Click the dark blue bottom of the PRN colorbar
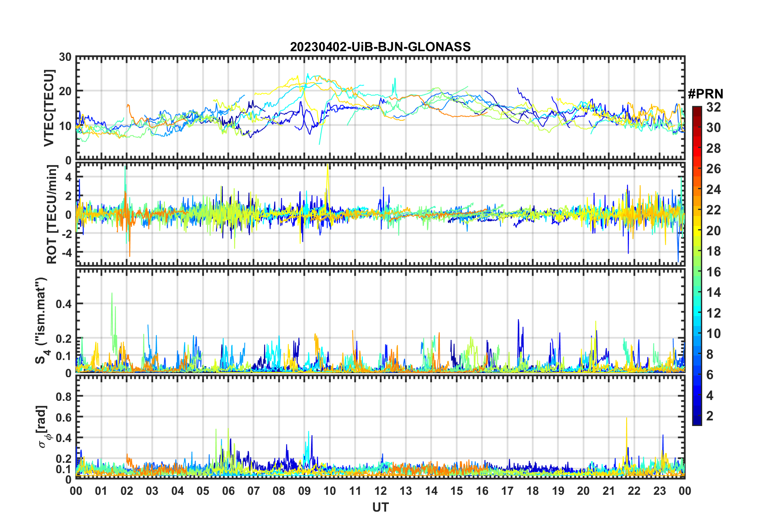 pos(697,422)
